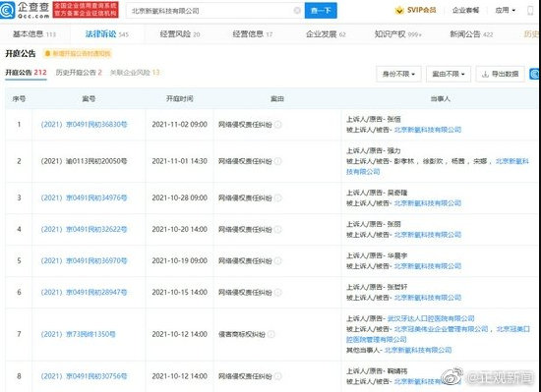Click info icon in row 3 案由 cell
The width and height of the screenshot is (541, 392).
[278, 198]
